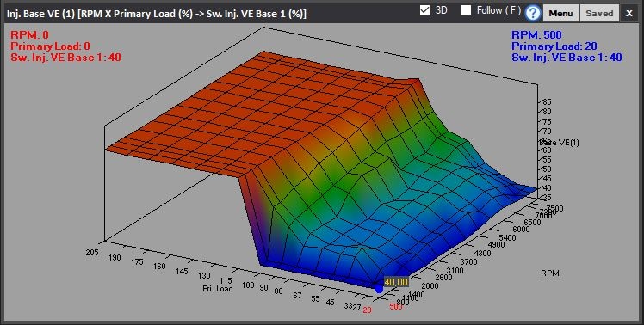644x325 pixels.
Task: Click the blue RPM: 500 readout
Action: [x=536, y=35]
